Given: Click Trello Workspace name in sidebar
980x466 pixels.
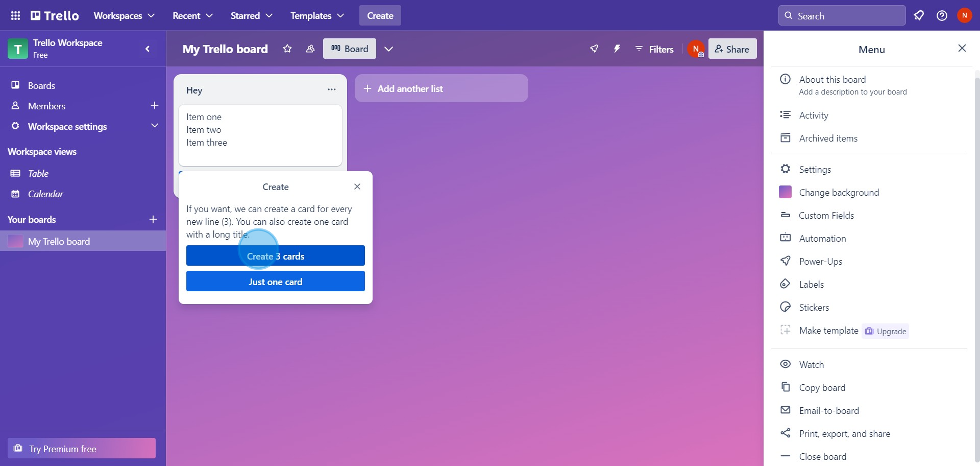Looking at the screenshot, I should 67,43.
